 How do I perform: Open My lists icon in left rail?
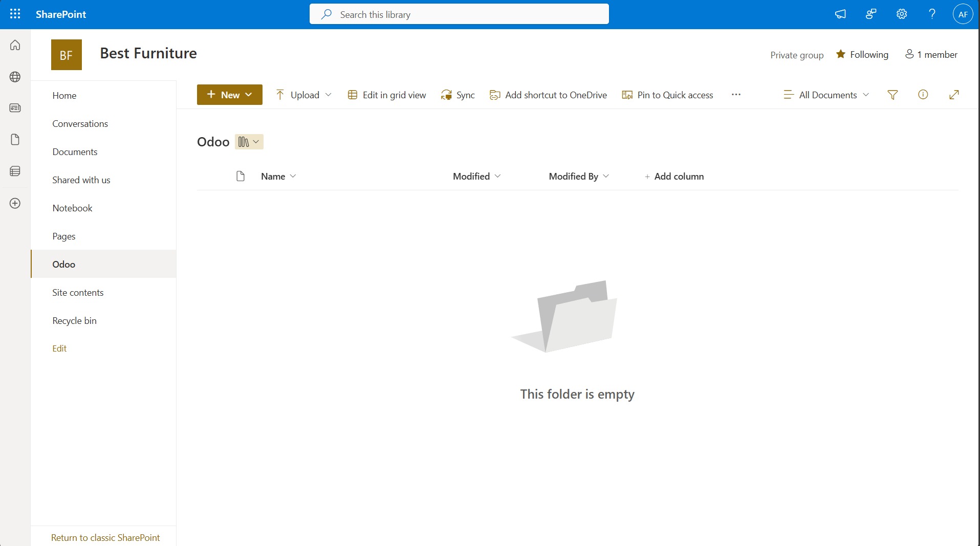(x=15, y=171)
